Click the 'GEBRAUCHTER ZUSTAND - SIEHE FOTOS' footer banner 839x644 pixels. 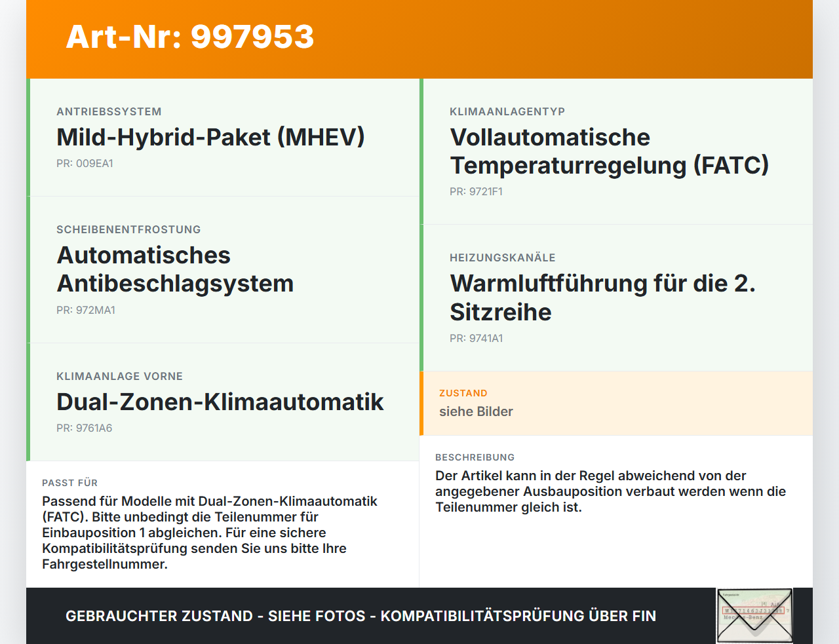pyautogui.click(x=361, y=616)
